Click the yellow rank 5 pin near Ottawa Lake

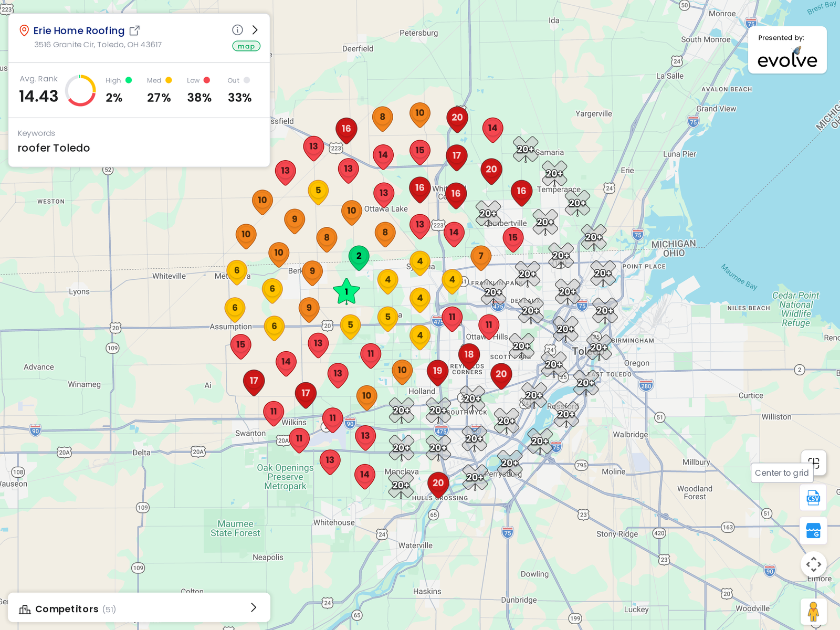tap(318, 192)
